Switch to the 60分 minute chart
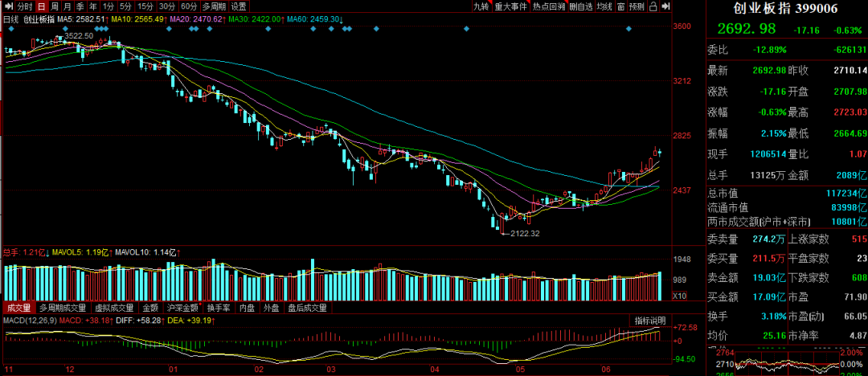Screen dimensions: 868x376 pos(189,6)
